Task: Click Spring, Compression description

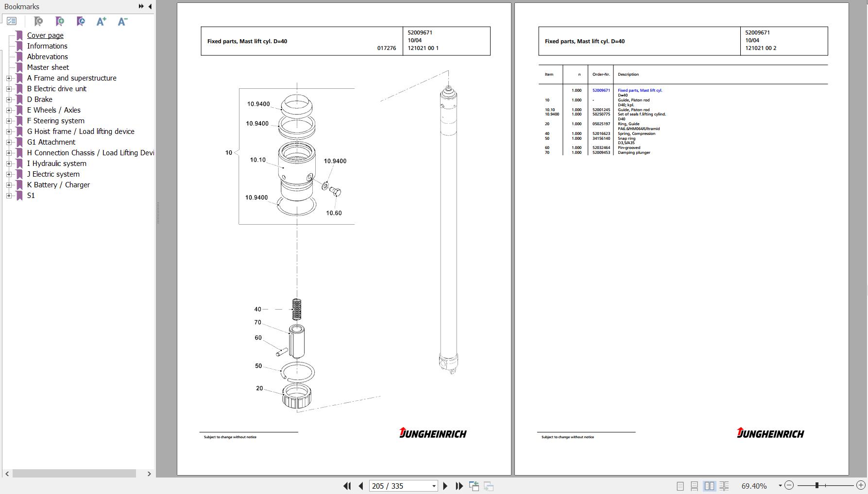Action: pos(636,133)
